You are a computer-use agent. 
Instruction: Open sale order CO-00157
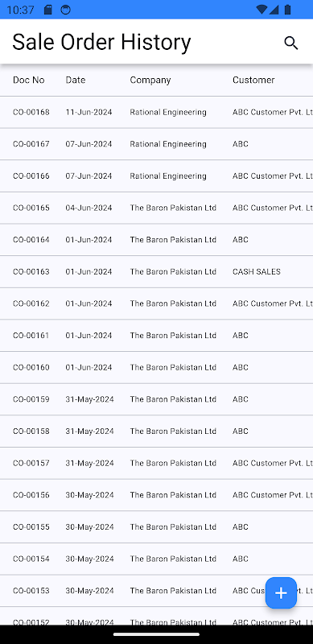(x=156, y=464)
